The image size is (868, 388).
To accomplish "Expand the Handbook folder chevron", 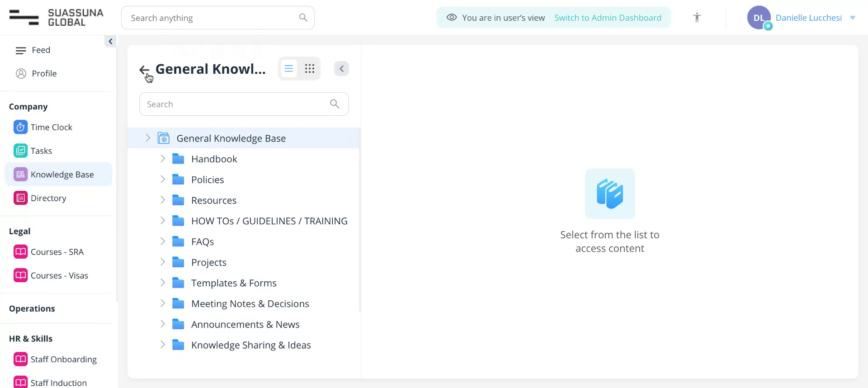I will [163, 159].
